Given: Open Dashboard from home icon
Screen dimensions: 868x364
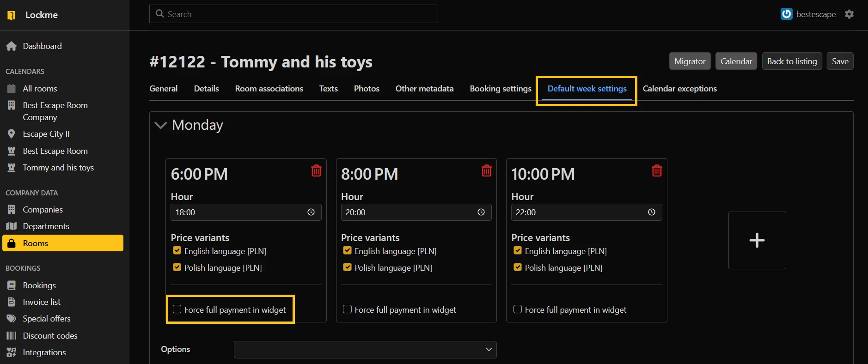Looking at the screenshot, I should click(12, 46).
